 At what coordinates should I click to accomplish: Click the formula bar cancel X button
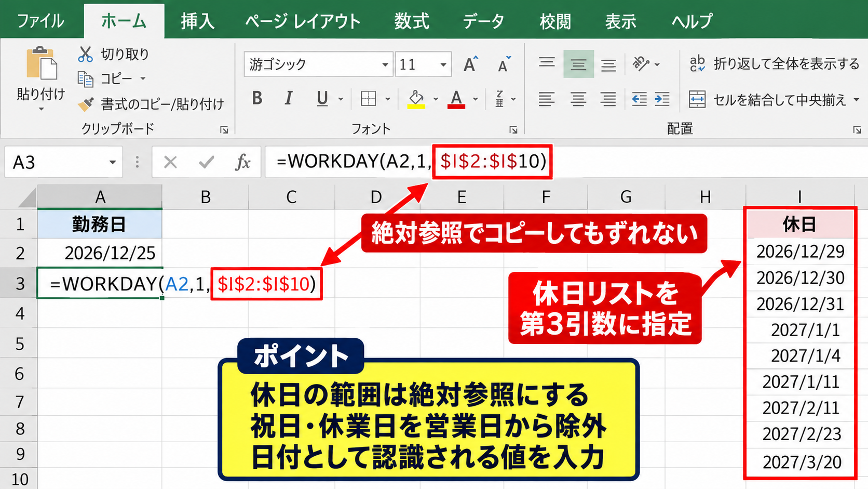click(x=170, y=163)
